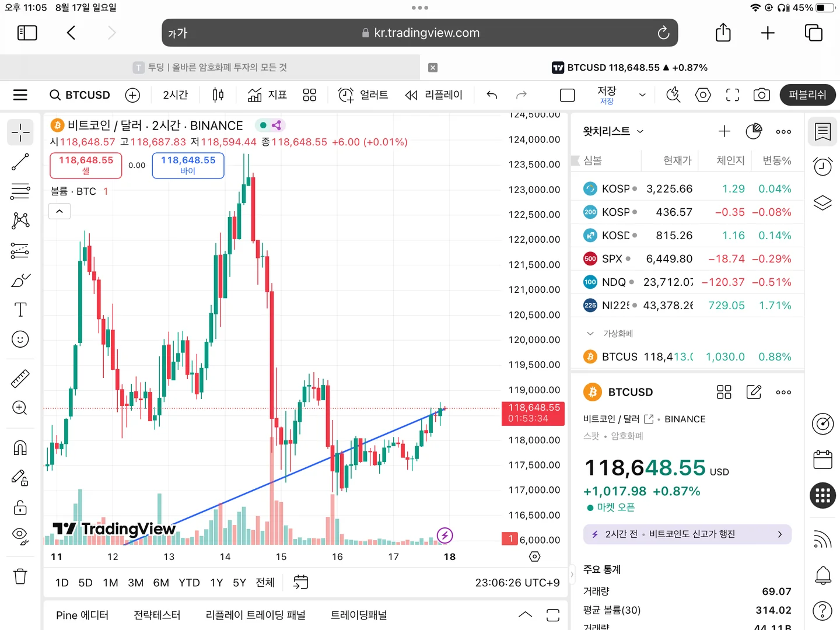Viewport: 840px width, 630px height.
Task: Add symbol to watchlist with plus
Action: (x=724, y=131)
